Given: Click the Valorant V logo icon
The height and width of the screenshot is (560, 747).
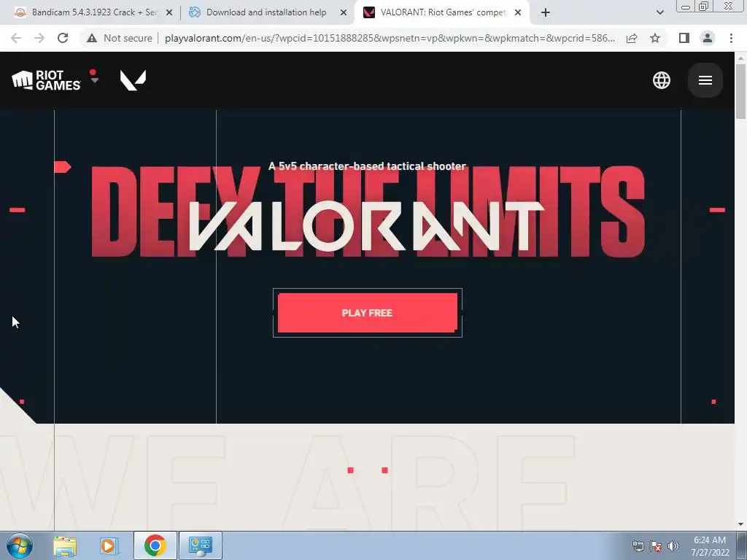Looking at the screenshot, I should coord(133,80).
